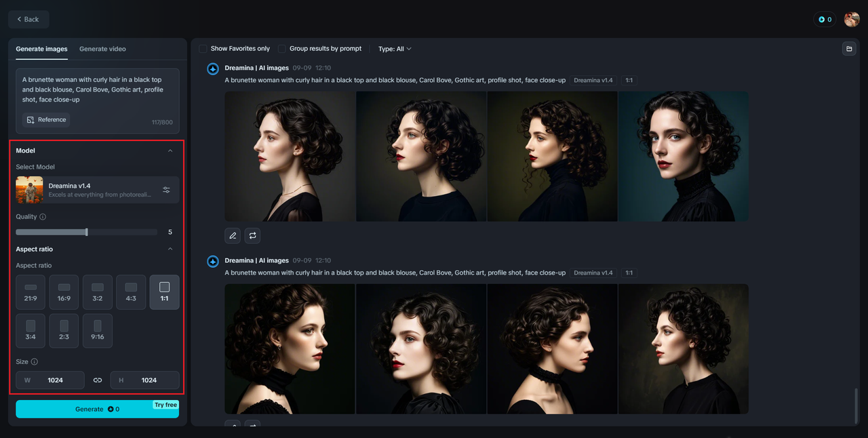The width and height of the screenshot is (868, 438).
Task: Click the 117/800 character counter
Action: coord(162,123)
